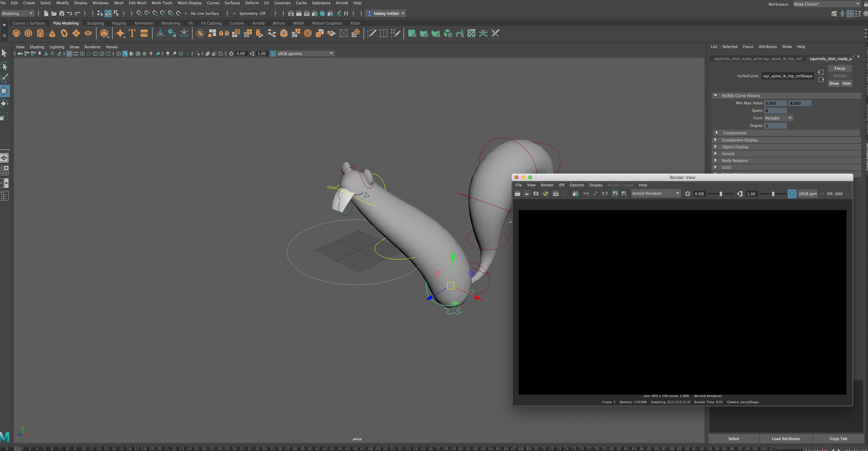This screenshot has width=868, height=451.
Task: Click the Mirror mesh shelf icon
Action: (x=224, y=33)
